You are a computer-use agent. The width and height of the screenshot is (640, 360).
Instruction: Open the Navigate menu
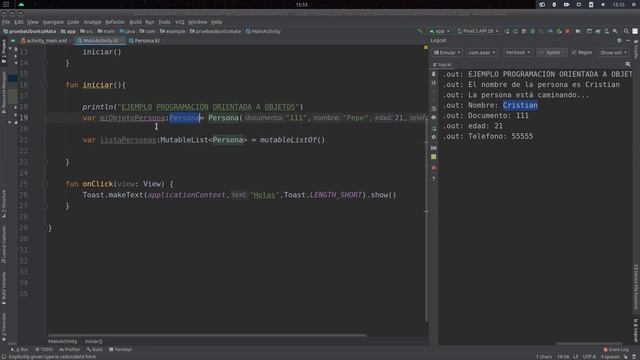tap(53, 22)
